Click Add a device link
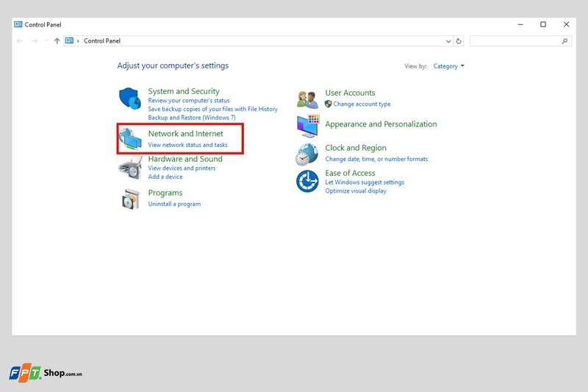Image resolution: width=588 pixels, height=392 pixels. pyautogui.click(x=165, y=177)
